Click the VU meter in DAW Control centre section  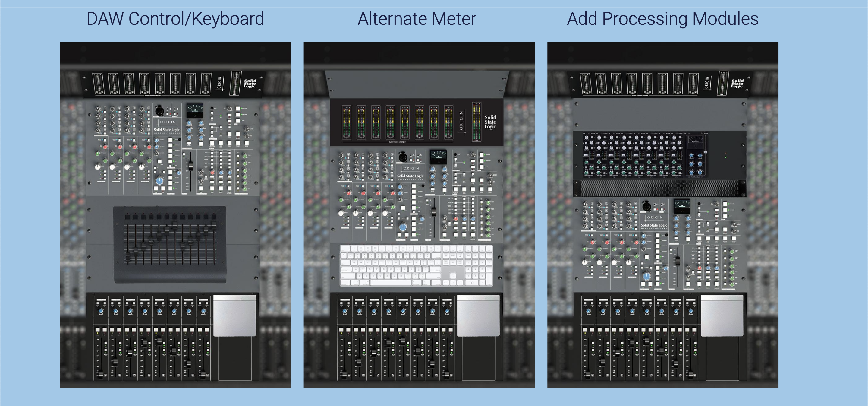(195, 110)
